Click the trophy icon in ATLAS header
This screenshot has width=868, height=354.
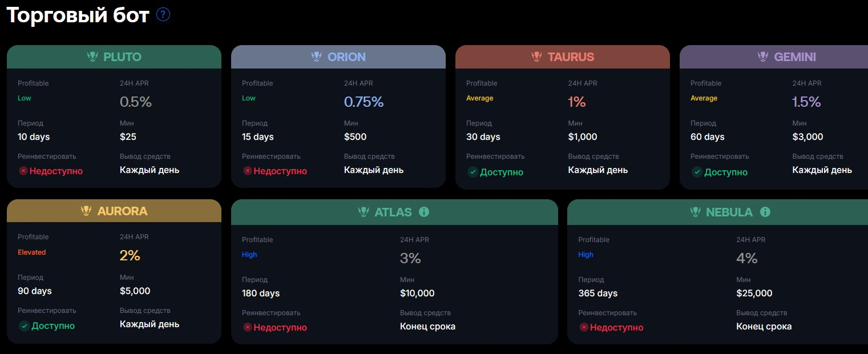click(x=364, y=212)
